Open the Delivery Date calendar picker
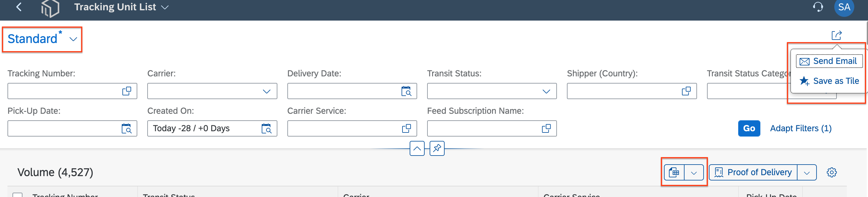Screen dimensions: 868x197 pos(406,91)
